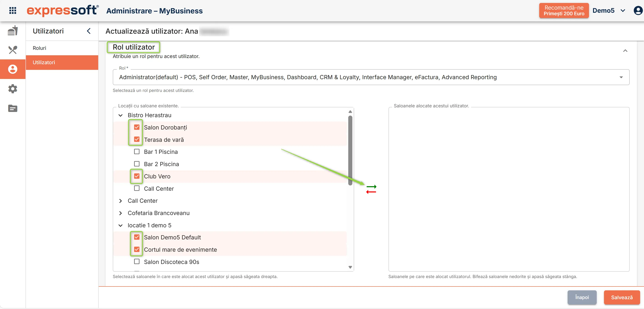644x309 pixels.
Task: Expand the Cofetaria Brancoveanu location
Action: (x=120, y=213)
